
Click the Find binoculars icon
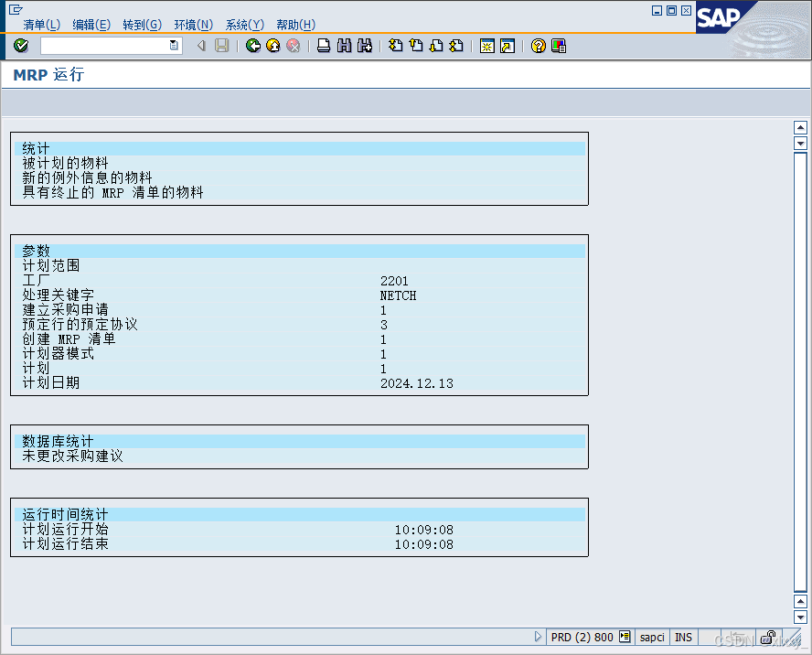pyautogui.click(x=345, y=46)
